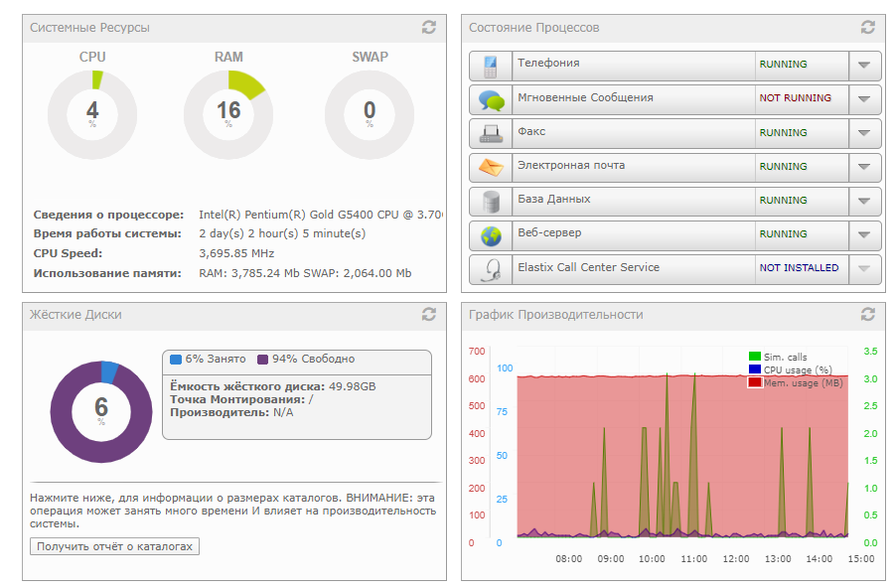Screen dimensions: 894x588
Task: Click the Веб-сервер globe icon
Action: [x=491, y=236]
